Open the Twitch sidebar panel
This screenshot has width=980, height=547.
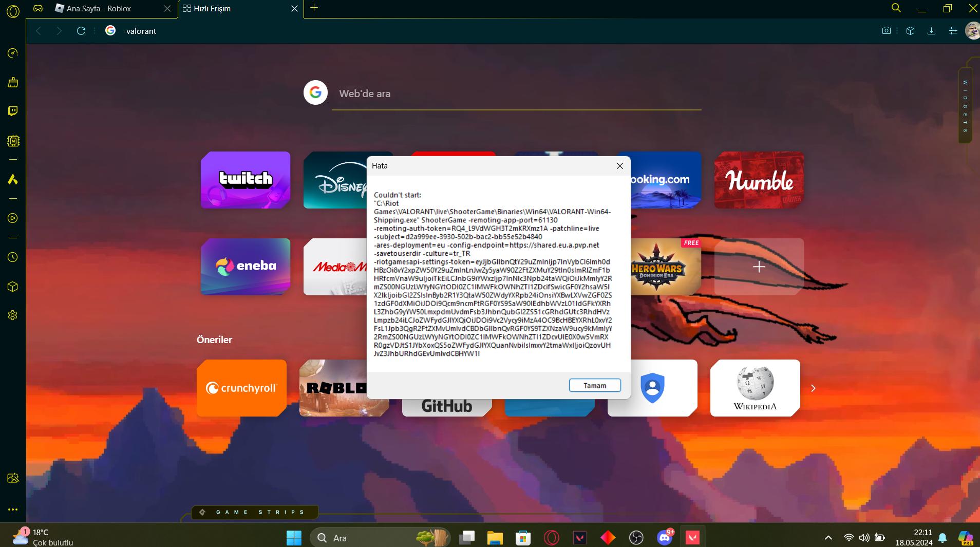click(12, 111)
